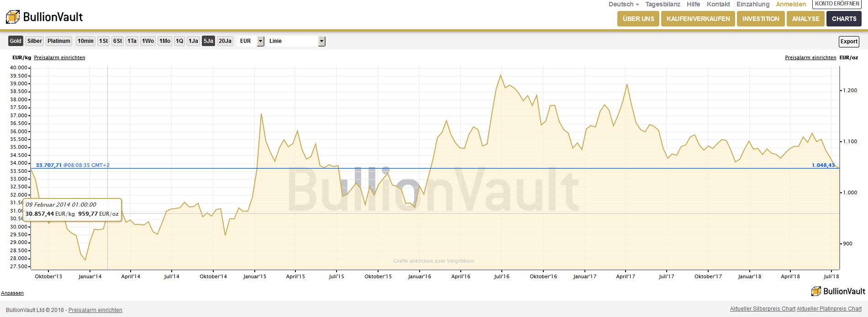Open the KAUFEN/VERKAUFEN menu
Viewport: 868px width, 317px height.
(698, 19)
